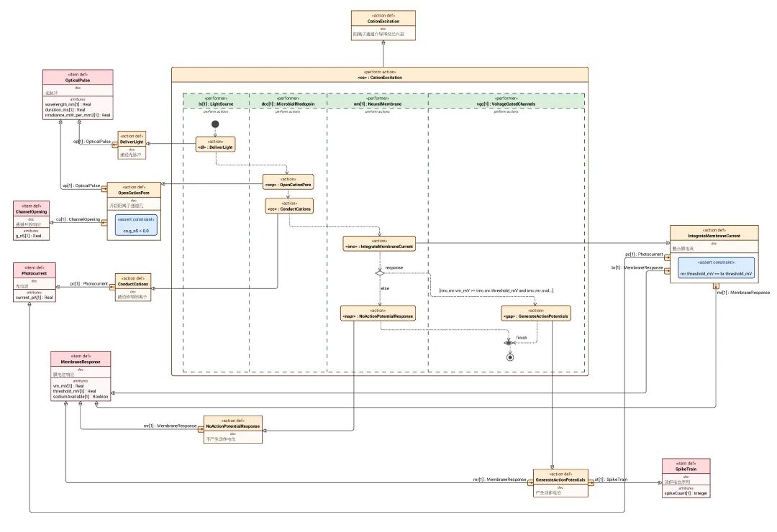Click the dcc[1] : MicrobialRhodopsin swimlane header
The image size is (777, 532).
(x=288, y=101)
